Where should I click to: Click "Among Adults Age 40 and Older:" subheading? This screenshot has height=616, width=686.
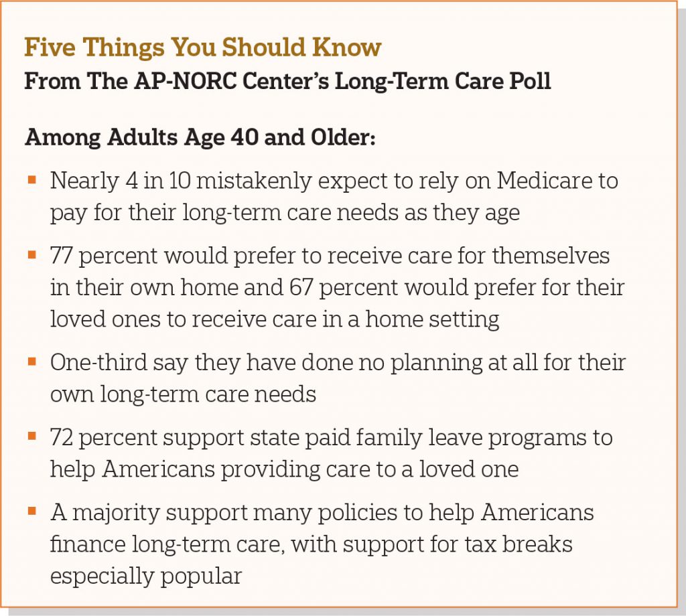(x=200, y=137)
